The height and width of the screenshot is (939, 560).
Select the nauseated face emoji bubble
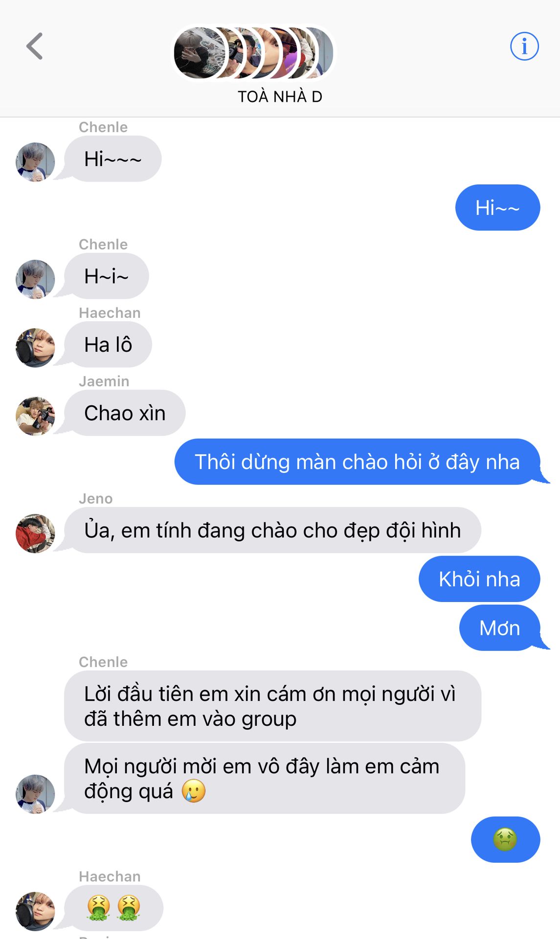(505, 840)
